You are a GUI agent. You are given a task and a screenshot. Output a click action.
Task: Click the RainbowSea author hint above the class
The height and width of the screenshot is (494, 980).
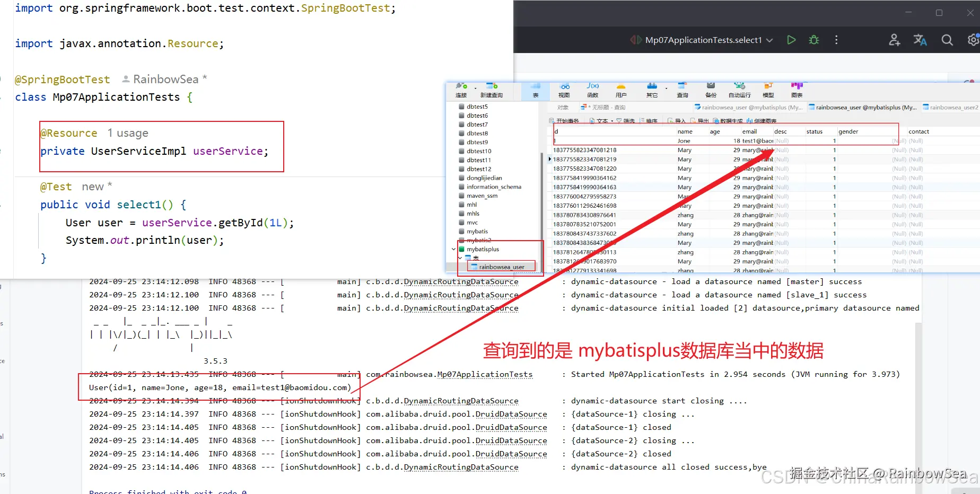[x=165, y=79]
